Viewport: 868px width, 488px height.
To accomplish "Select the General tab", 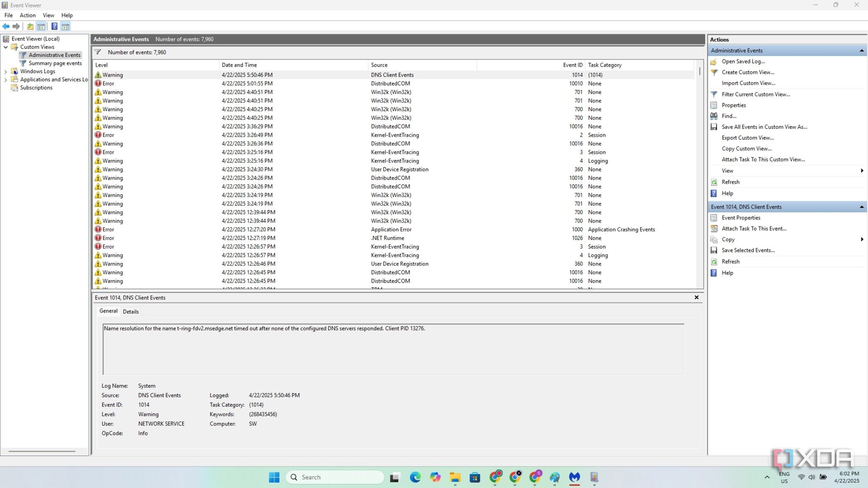I will [x=108, y=311].
